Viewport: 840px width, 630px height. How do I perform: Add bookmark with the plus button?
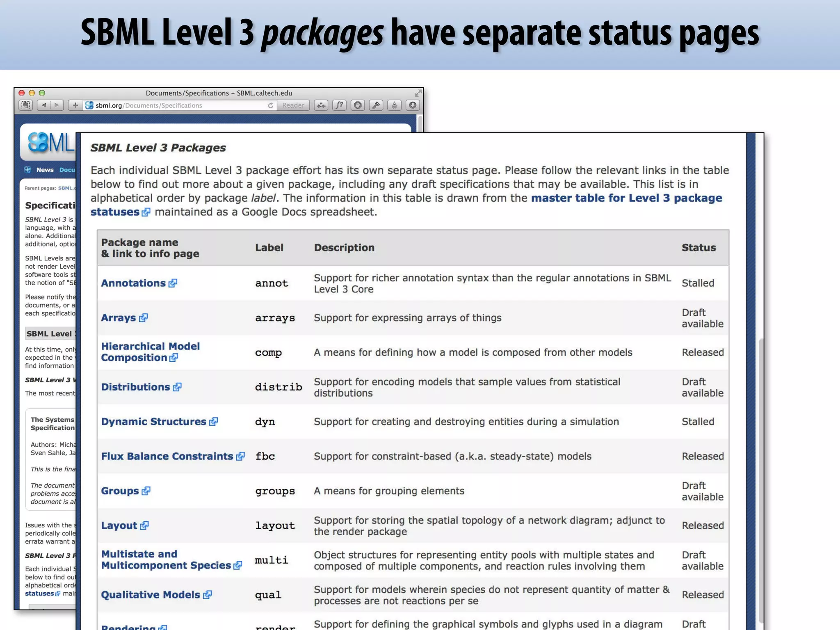coord(75,105)
